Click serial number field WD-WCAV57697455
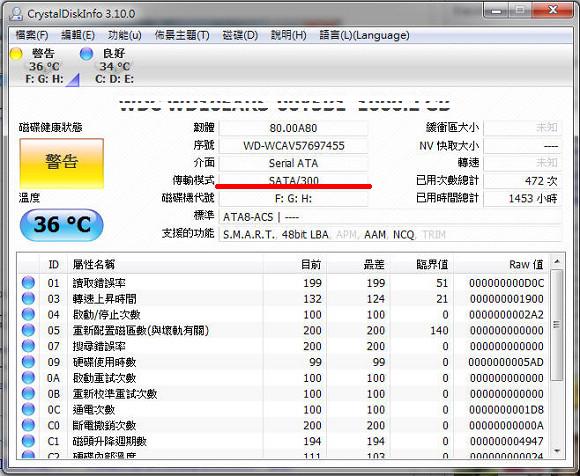The height and width of the screenshot is (476, 580). pos(293,145)
